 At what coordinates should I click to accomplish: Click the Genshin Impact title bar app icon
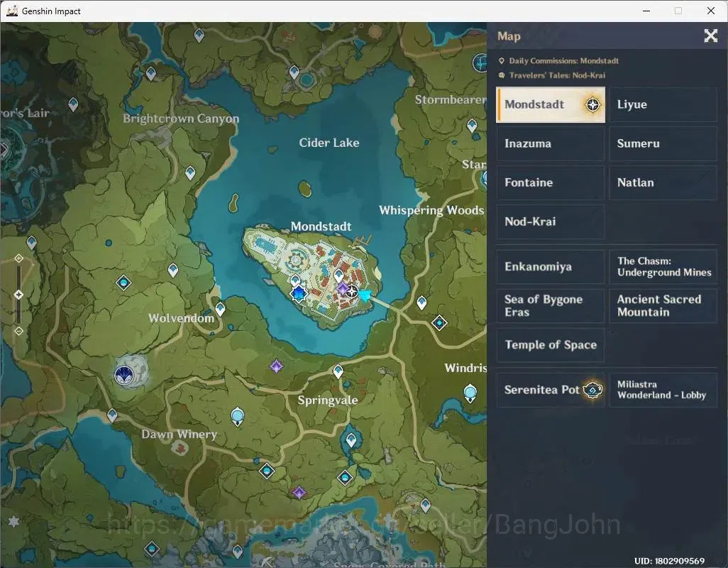pos(12,11)
